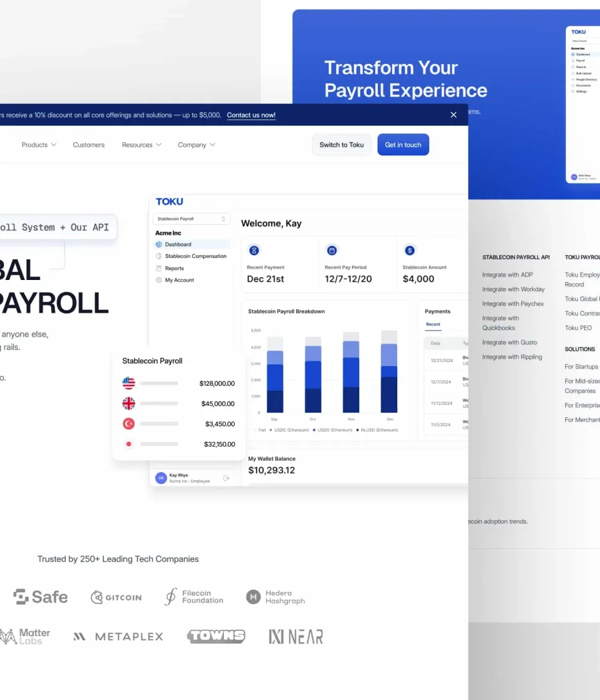Click the Gitcoin company logo
The height and width of the screenshot is (700, 600).
tap(116, 597)
